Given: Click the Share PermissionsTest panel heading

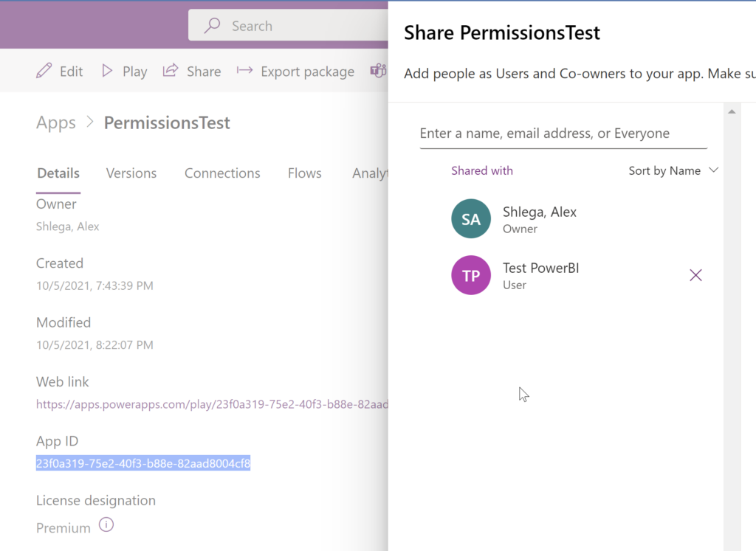Looking at the screenshot, I should point(502,32).
